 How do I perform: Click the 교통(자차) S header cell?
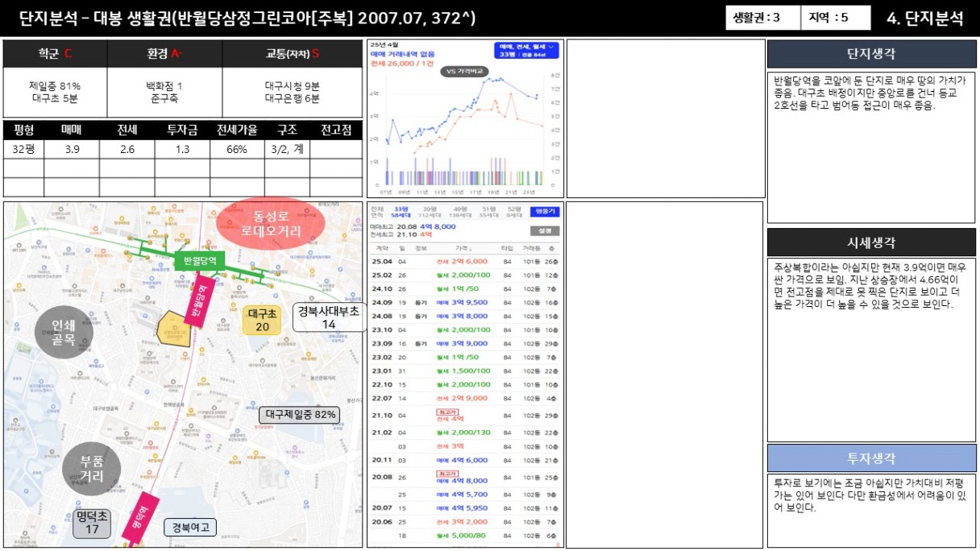(293, 54)
